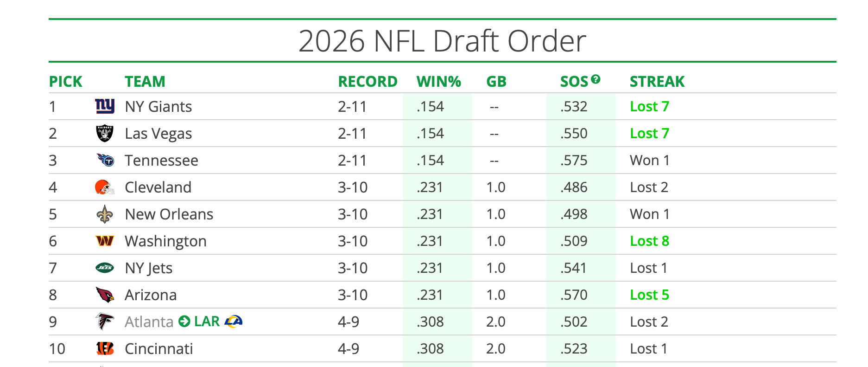Open the SOS help question-mark icon
Screen dimensions: 868x367
click(596, 79)
